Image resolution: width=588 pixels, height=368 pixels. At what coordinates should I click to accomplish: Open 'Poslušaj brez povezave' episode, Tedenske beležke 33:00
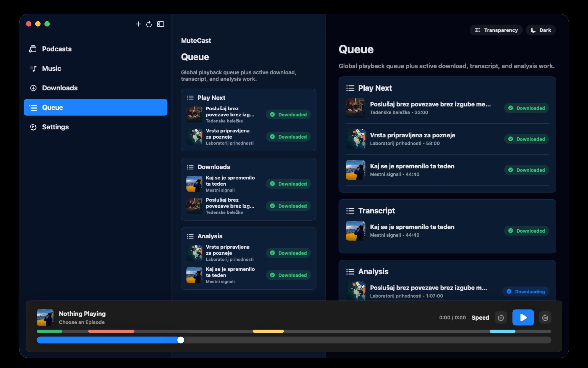click(x=447, y=108)
